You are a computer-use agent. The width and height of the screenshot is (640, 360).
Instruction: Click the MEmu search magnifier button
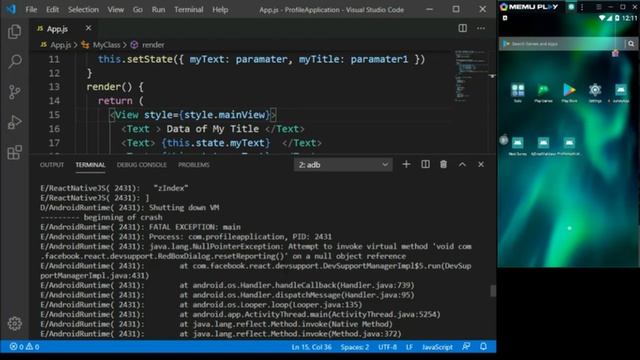coord(631,44)
